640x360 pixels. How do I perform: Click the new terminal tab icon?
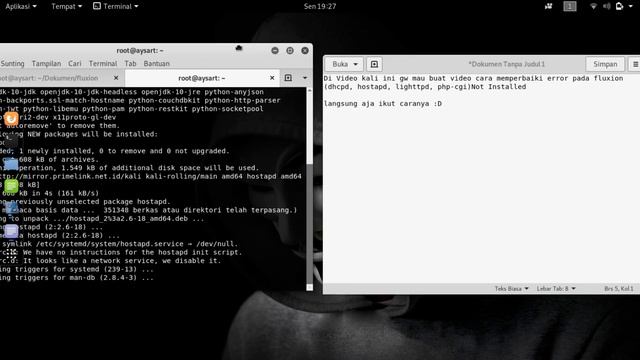pyautogui.click(x=288, y=78)
